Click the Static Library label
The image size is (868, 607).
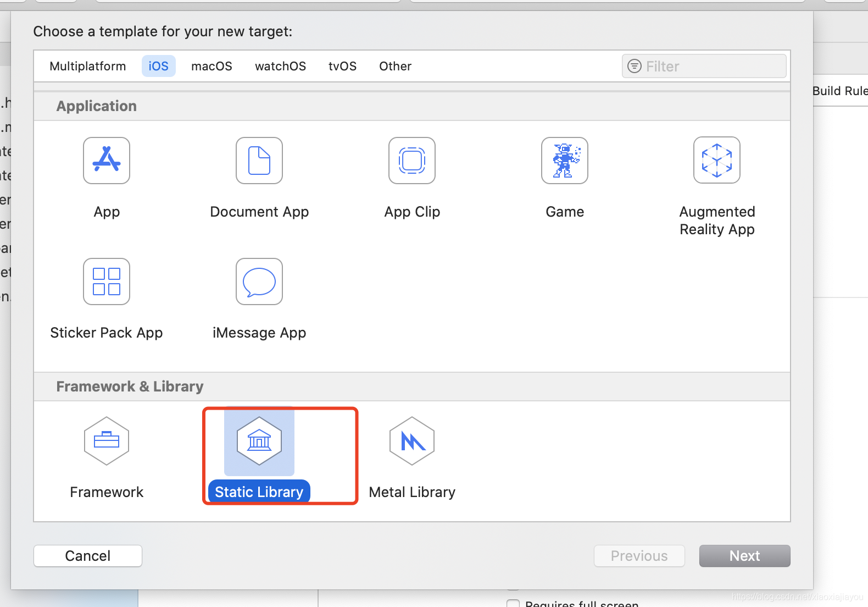(x=259, y=492)
